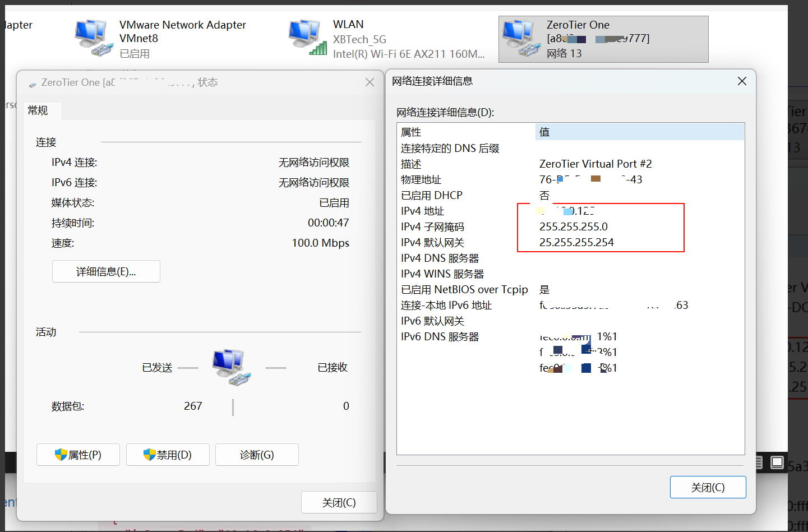The image size is (808, 532).
Task: Select the IPv6 默认网关 row
Action: click(x=571, y=321)
